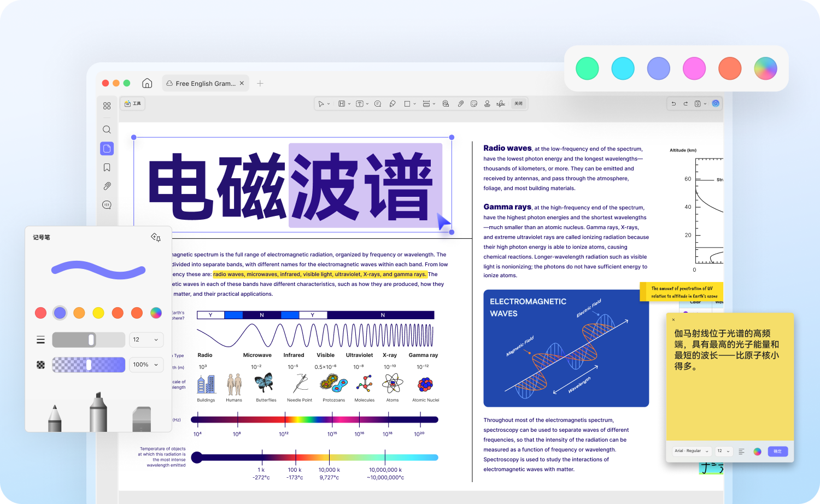Open rainbow custom color in marker panel
820x504 pixels.
click(x=156, y=313)
